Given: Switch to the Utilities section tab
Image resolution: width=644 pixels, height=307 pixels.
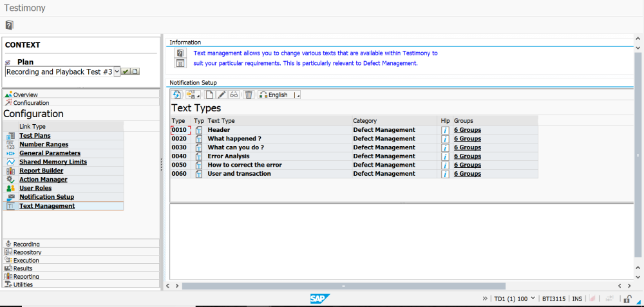Looking at the screenshot, I should (81, 284).
